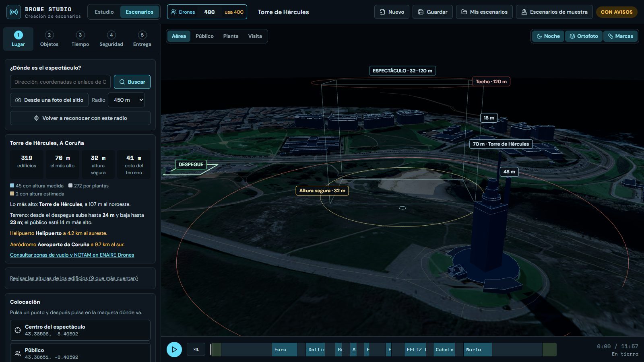644x362 pixels.
Task: Open Mis escenarios
Action: tap(484, 12)
